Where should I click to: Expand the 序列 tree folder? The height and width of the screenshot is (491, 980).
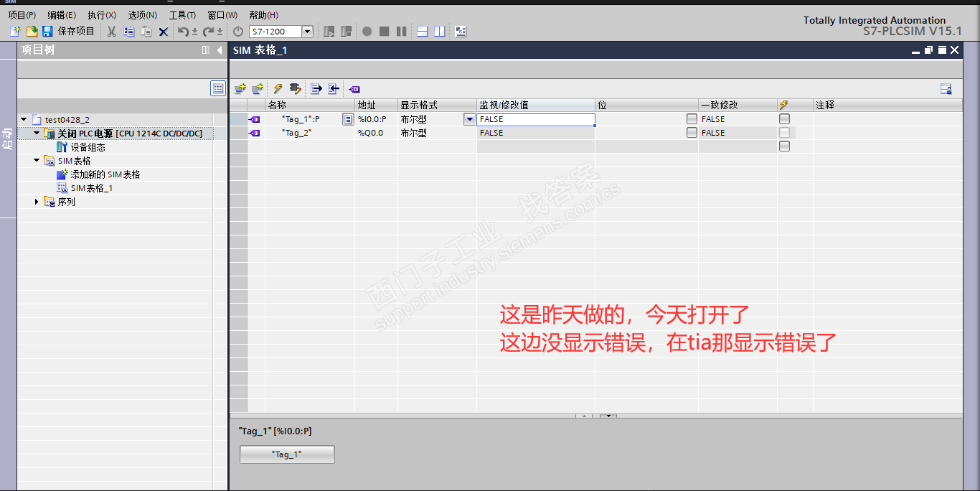[37, 202]
